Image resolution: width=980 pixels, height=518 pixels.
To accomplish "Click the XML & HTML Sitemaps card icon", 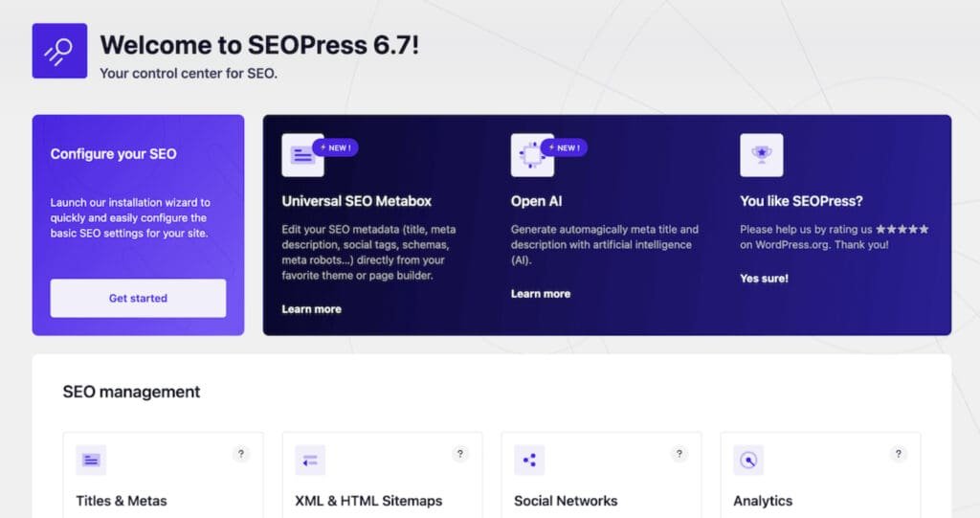I will (310, 461).
